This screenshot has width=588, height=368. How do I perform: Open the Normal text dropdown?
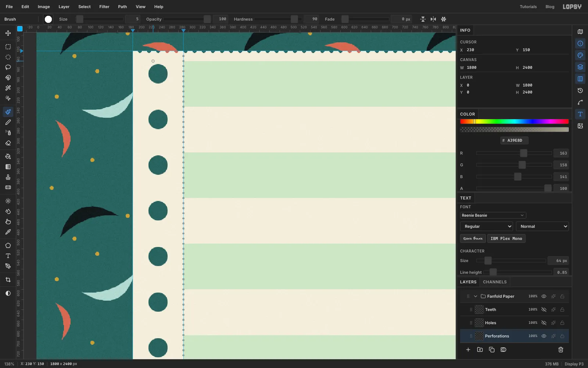click(542, 226)
